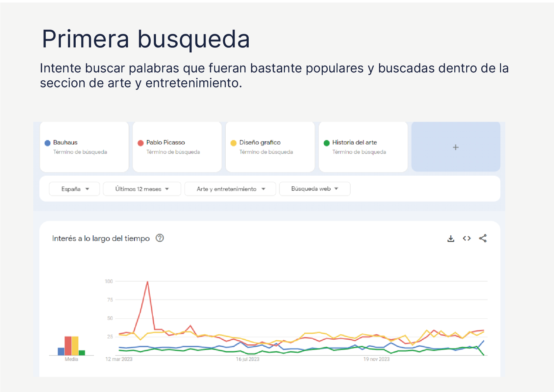
Task: Click the blue dot next to Bauhaus
Action: 47,143
